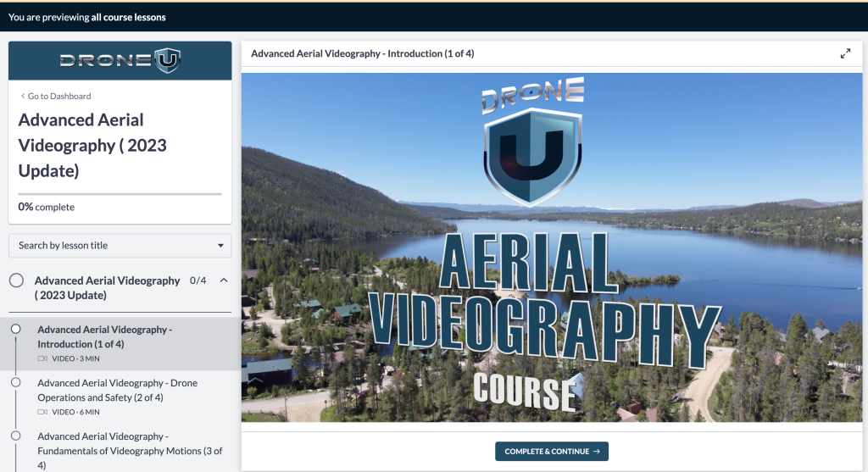
Task: Click lesson header title Introduction (1 of 4)
Action: pyautogui.click(x=363, y=53)
